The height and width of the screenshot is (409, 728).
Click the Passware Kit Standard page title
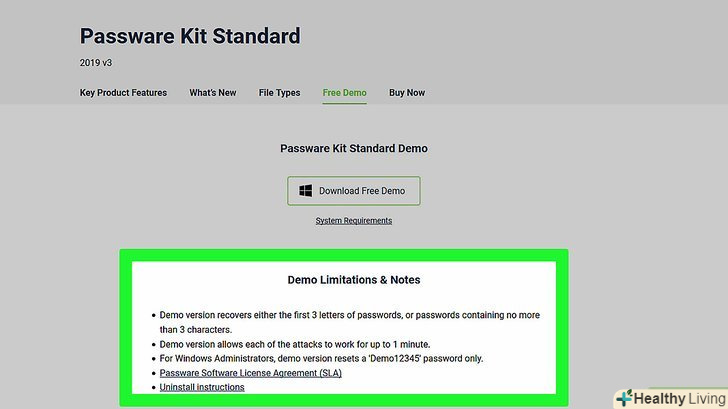[190, 37]
